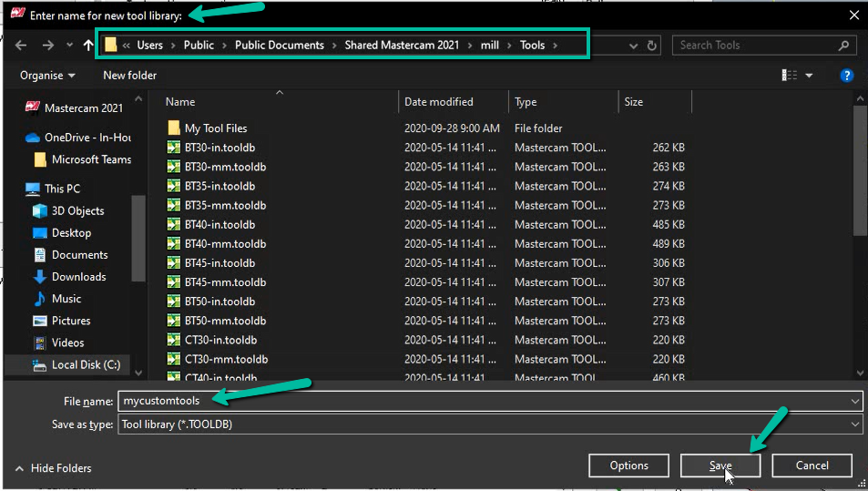The width and height of the screenshot is (868, 491).
Task: Refresh the Tools folder view
Action: [652, 46]
